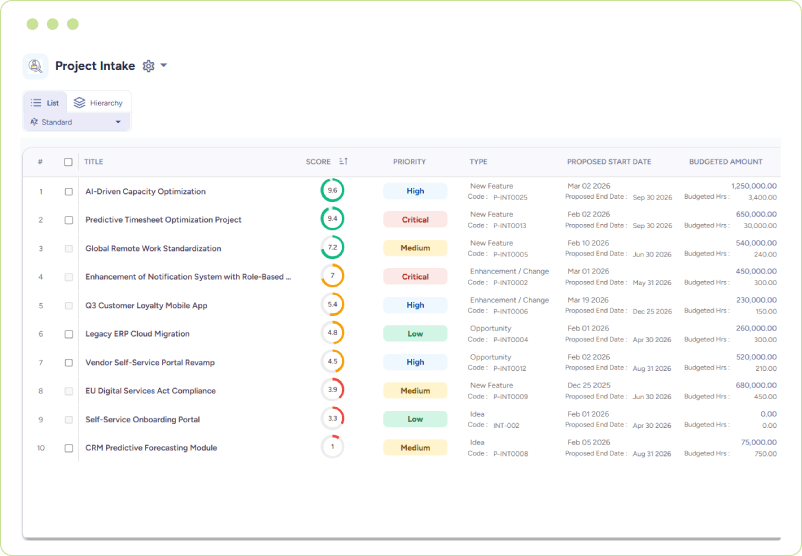Click the Medium badge for CRM Predictive Forecasting Module
Image resolution: width=802 pixels, height=556 pixels.
[415, 448]
